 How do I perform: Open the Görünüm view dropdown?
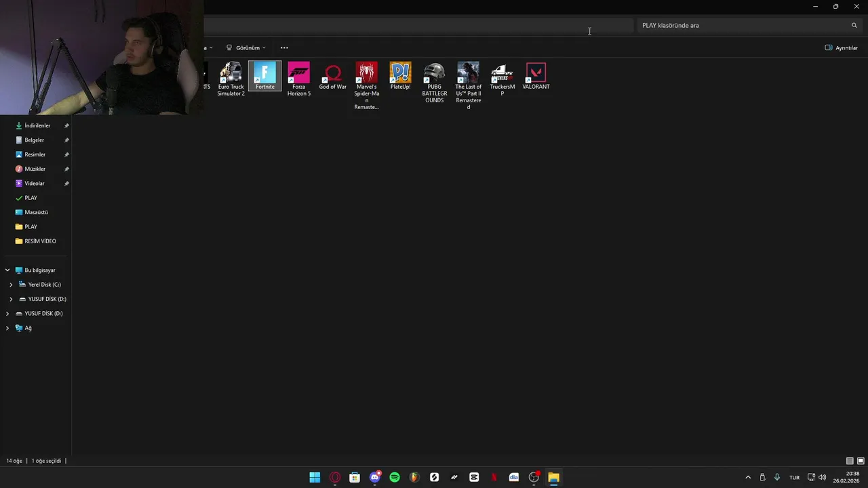point(245,47)
